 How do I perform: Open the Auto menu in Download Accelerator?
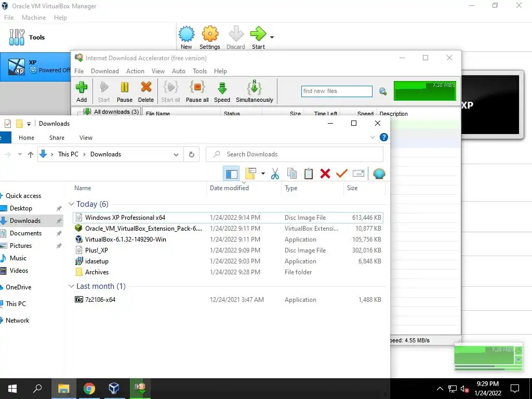tap(179, 71)
